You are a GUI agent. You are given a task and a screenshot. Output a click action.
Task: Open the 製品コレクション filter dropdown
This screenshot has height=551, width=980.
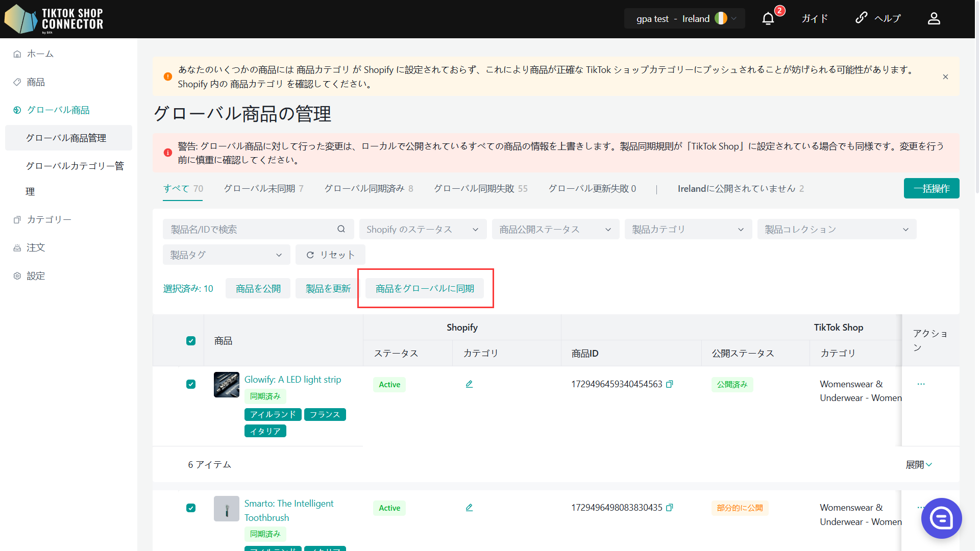(836, 229)
